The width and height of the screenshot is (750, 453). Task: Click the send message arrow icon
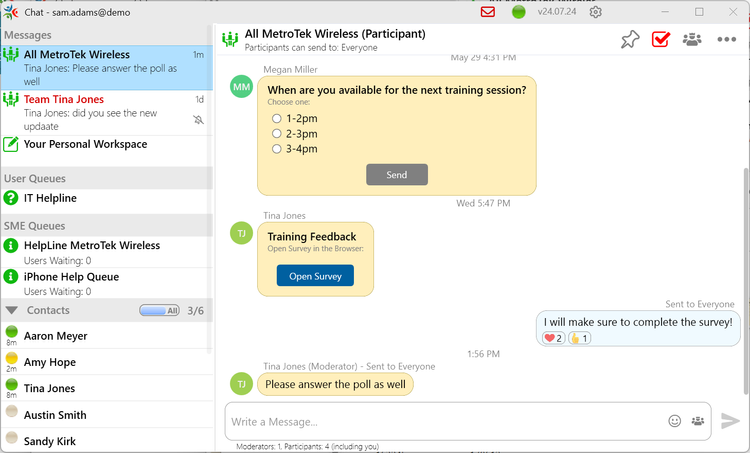[730, 421]
